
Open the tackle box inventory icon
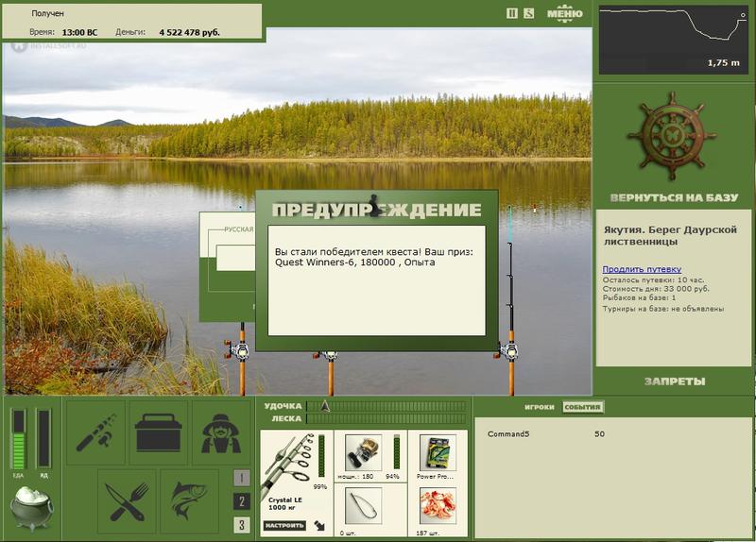coord(158,433)
